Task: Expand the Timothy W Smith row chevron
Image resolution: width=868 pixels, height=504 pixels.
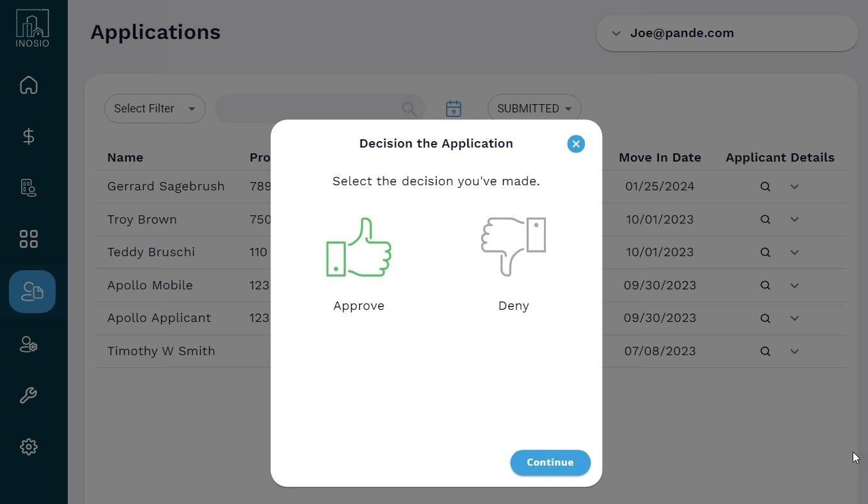Action: 794,351
